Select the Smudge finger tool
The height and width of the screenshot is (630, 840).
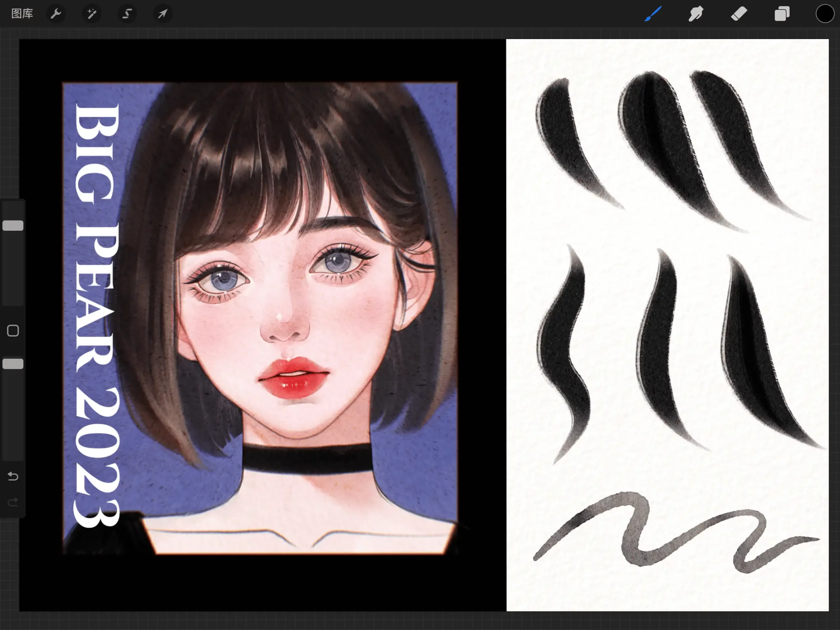pos(696,14)
